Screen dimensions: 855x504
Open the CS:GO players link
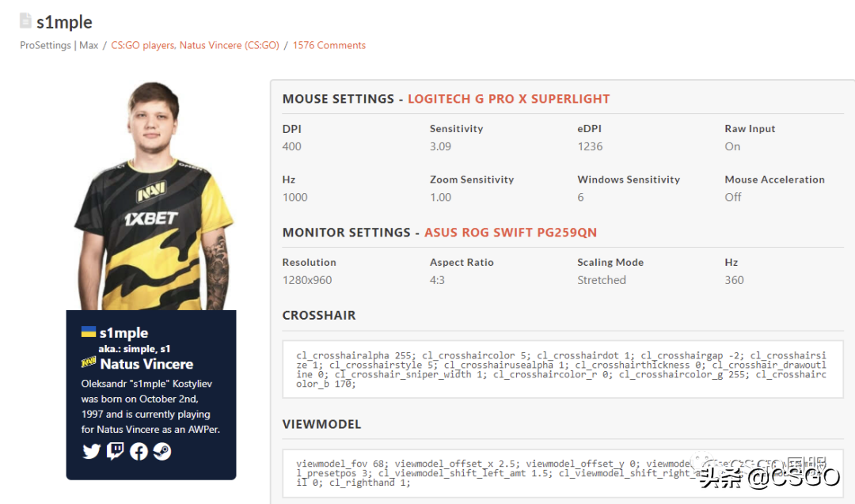click(x=142, y=45)
